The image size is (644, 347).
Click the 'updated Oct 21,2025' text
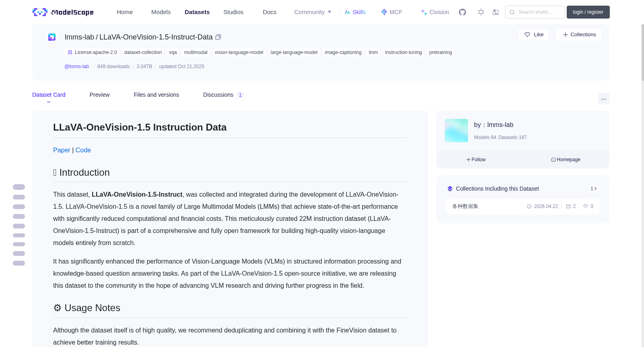[x=182, y=66]
